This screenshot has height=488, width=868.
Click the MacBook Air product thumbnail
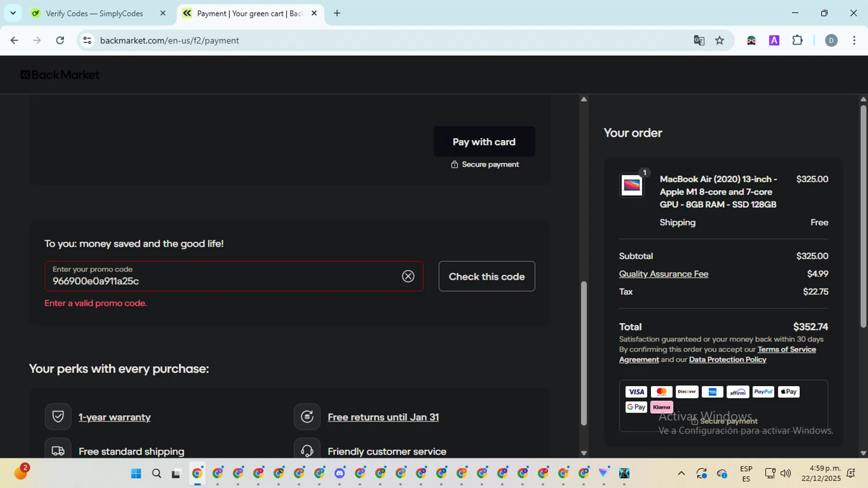[632, 185]
